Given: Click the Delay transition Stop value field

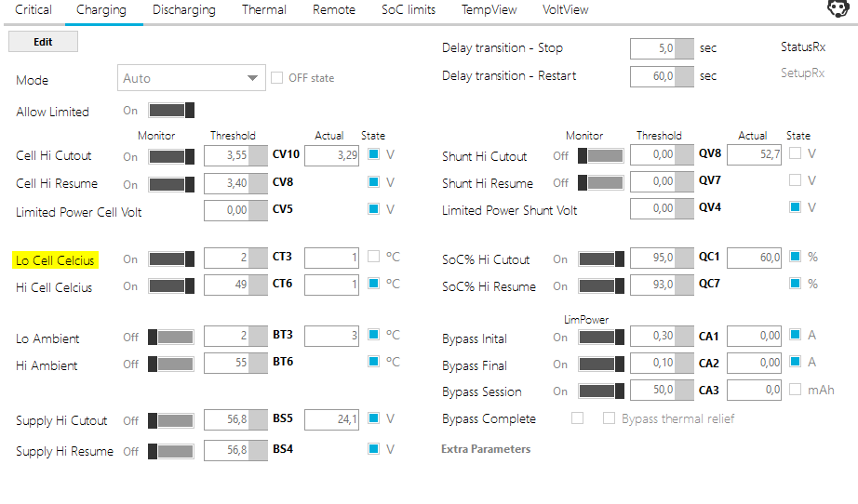Looking at the screenshot, I should coord(653,49).
